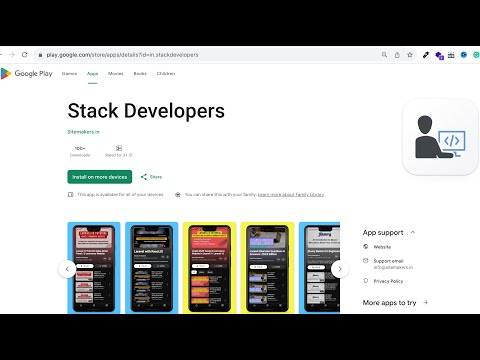Open the Sitemakers.in developer link

pos(83,132)
